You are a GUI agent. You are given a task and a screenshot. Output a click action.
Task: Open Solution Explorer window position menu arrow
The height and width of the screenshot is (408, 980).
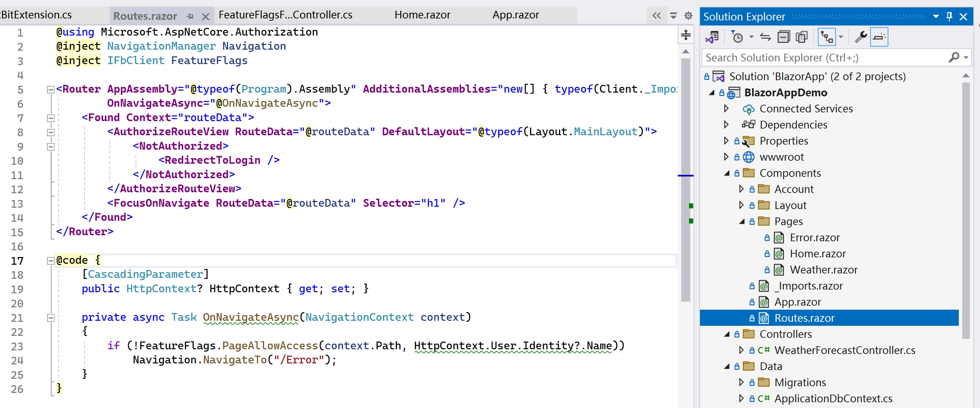pos(936,16)
